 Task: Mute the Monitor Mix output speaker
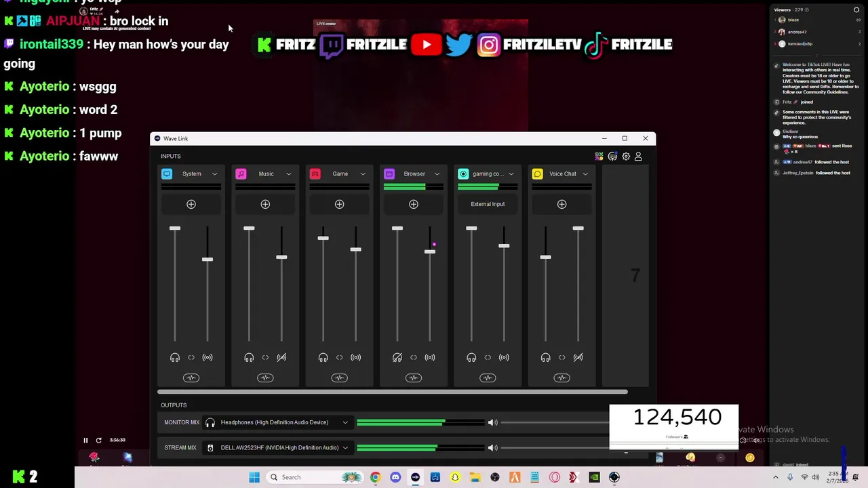click(x=492, y=422)
